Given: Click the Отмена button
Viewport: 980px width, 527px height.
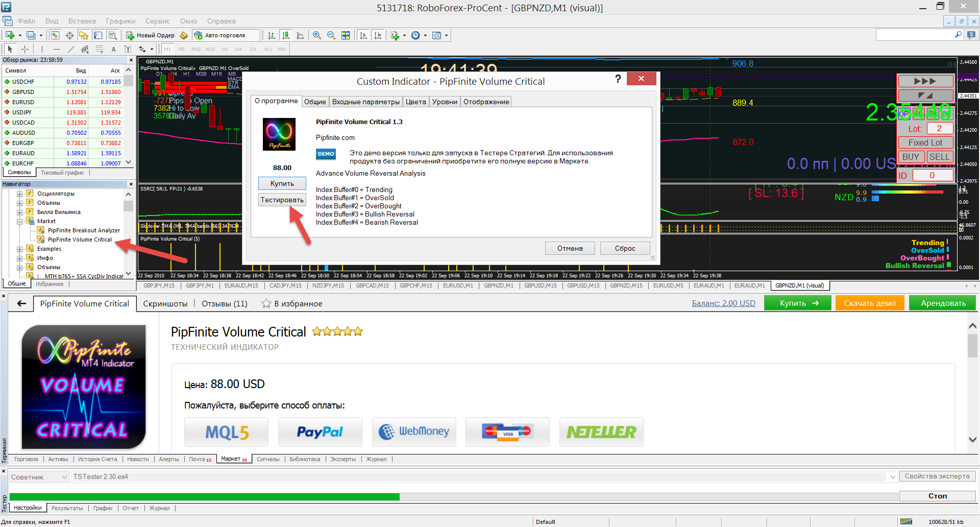Looking at the screenshot, I should click(570, 248).
